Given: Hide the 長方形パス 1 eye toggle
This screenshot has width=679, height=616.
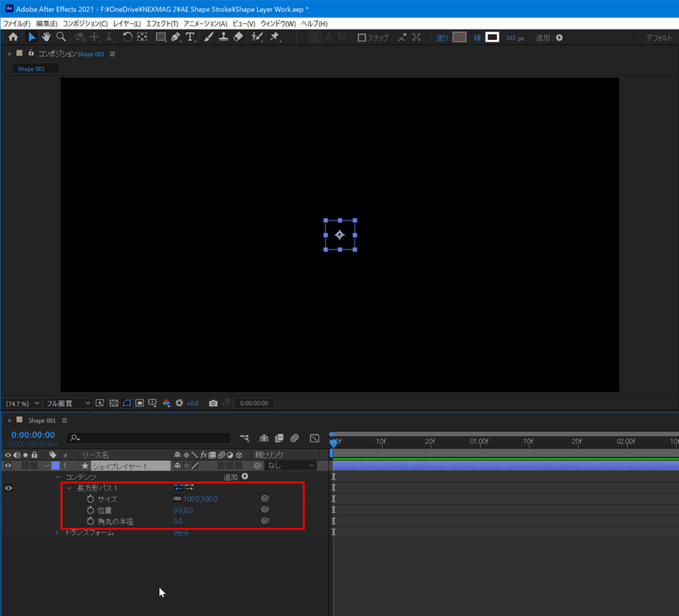Looking at the screenshot, I should pyautogui.click(x=8, y=488).
